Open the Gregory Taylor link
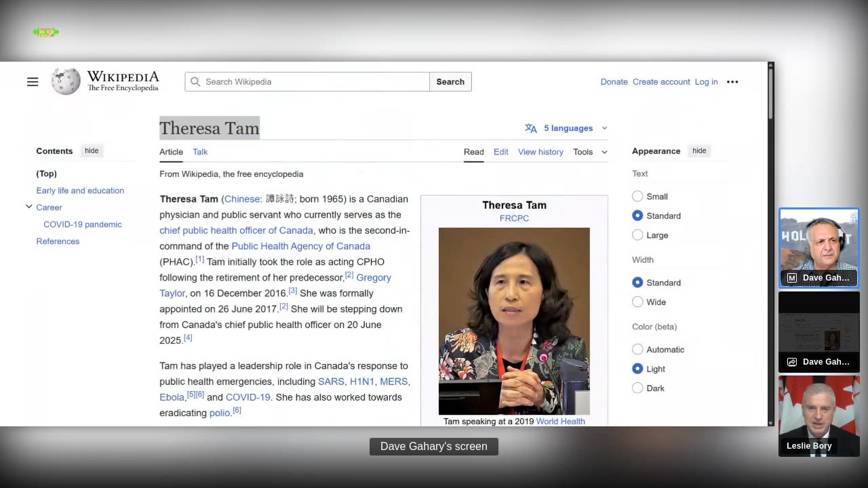This screenshot has width=868, height=488. (x=373, y=278)
